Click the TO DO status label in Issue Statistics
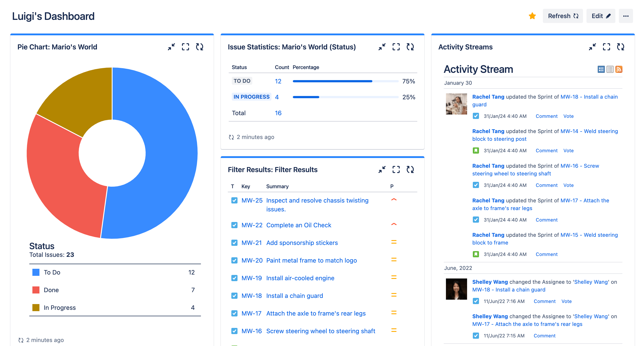Image resolution: width=644 pixels, height=346 pixels. 241,81
